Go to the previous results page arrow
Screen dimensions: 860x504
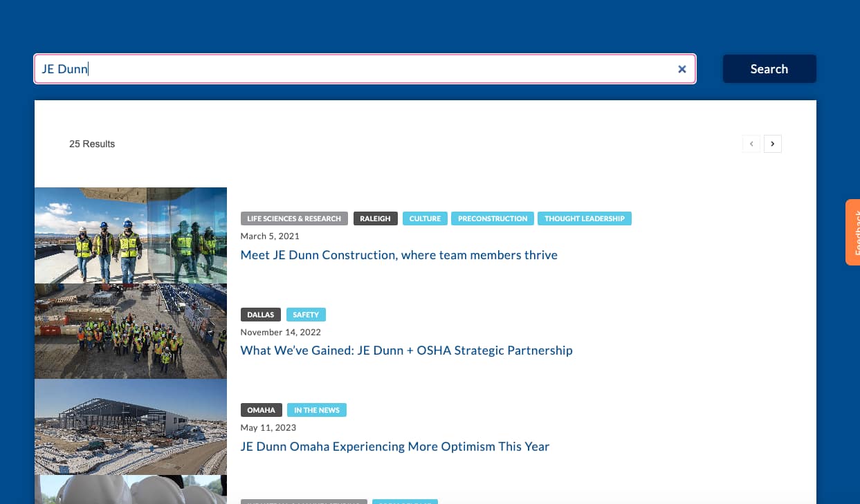click(x=751, y=144)
